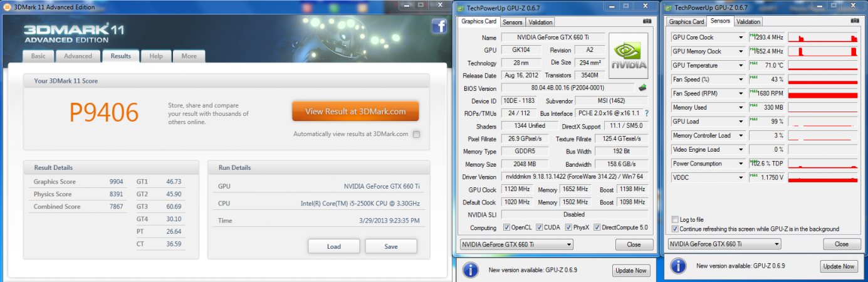Switch to the Basic tab in 3DMark
868x282 pixels.
[x=38, y=56]
